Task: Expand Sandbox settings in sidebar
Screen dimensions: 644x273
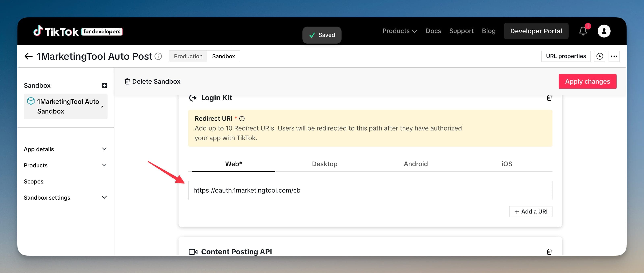Action: (x=65, y=197)
